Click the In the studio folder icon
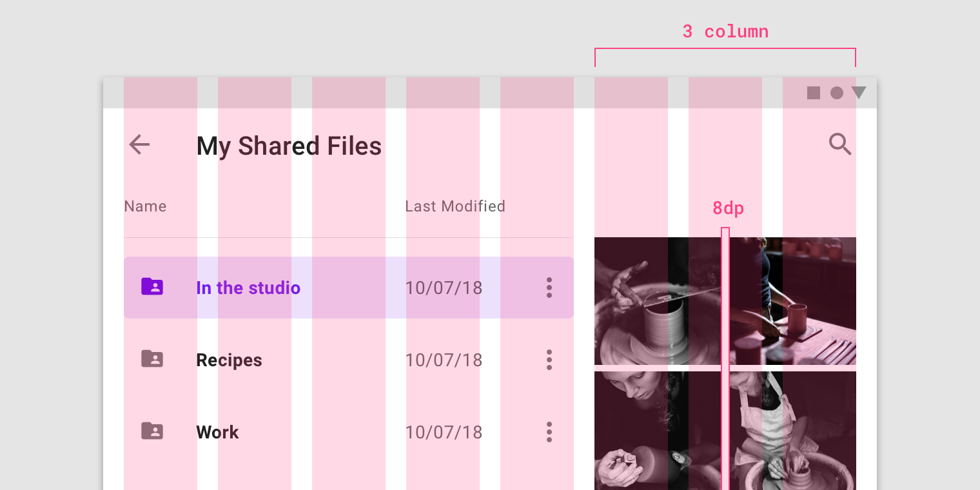The image size is (980, 490). coord(152,286)
